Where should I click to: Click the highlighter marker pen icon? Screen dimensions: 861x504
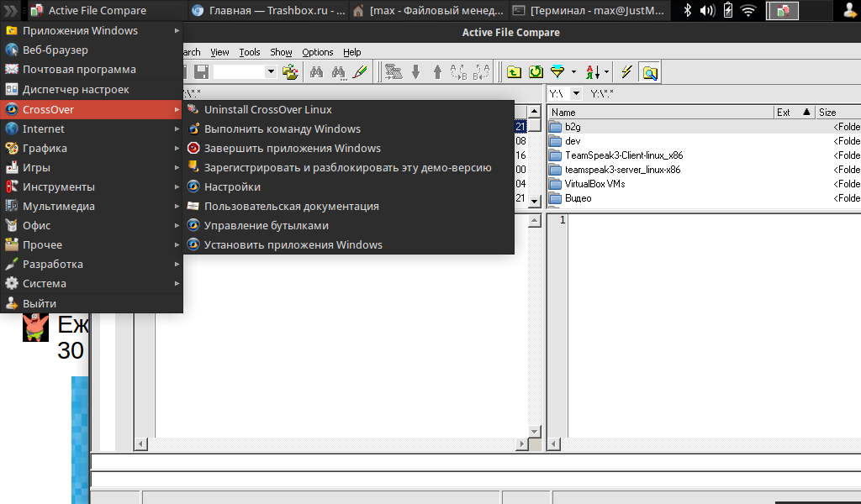[x=360, y=72]
